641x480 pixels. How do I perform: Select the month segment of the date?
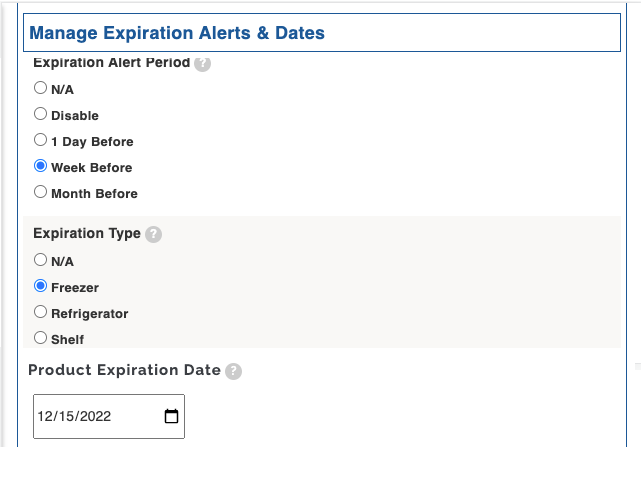pos(46,417)
